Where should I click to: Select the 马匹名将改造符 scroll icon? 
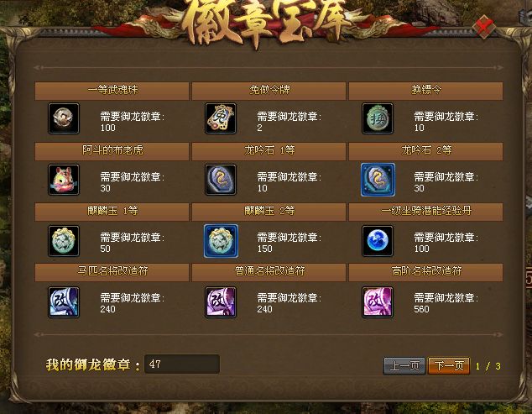64,302
